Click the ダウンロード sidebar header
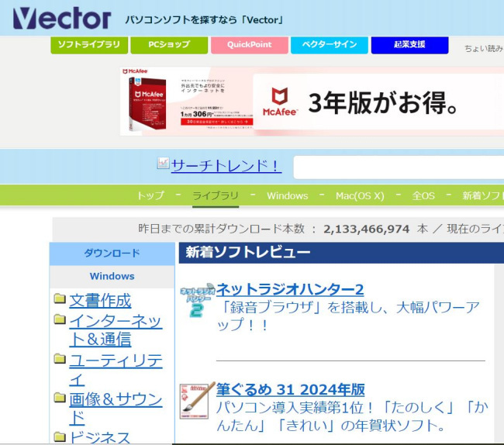The width and height of the screenshot is (504, 445). [x=112, y=254]
